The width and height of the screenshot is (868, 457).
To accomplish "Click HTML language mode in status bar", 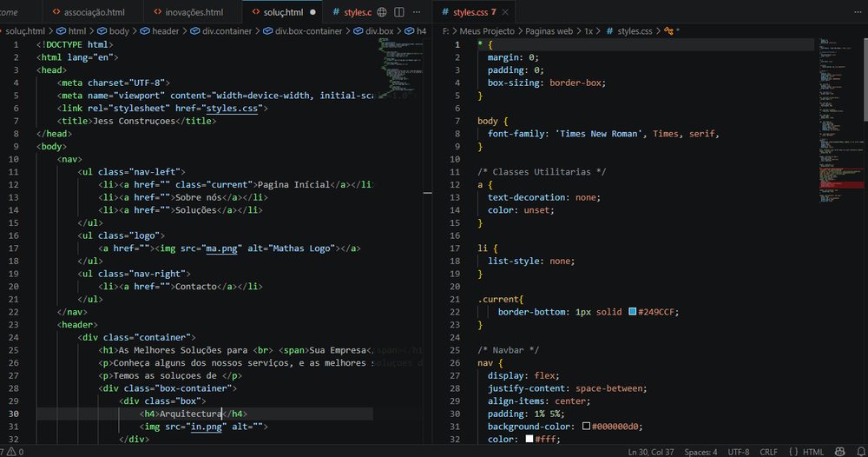I will coord(813,452).
